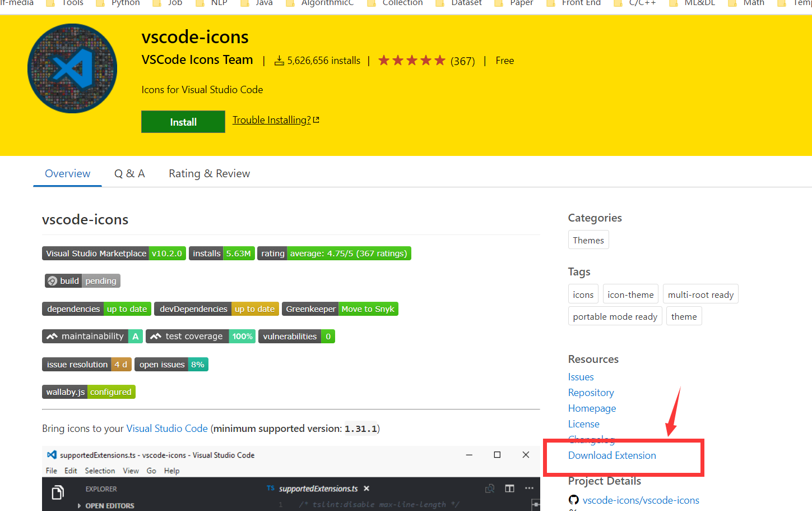Screen dimensions: 812x511
Task: Click the more actions ellipsis in embedded editor
Action: [529, 489]
